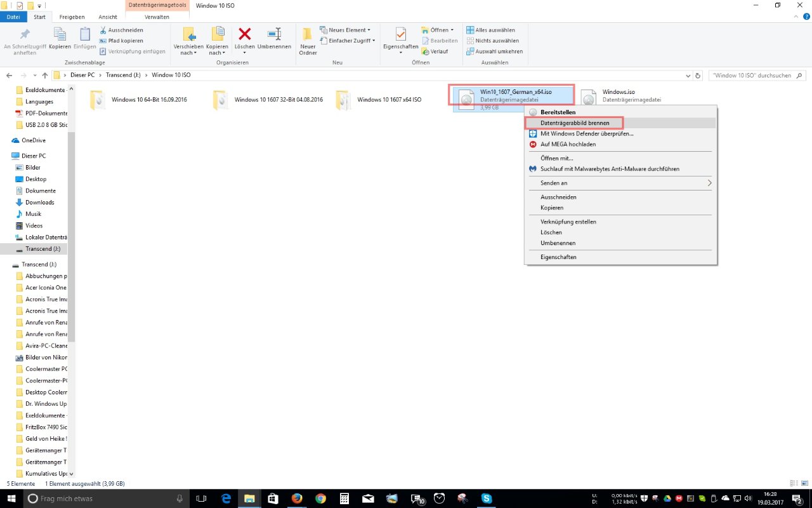Select Bereitstellen in the context menu

(621, 112)
